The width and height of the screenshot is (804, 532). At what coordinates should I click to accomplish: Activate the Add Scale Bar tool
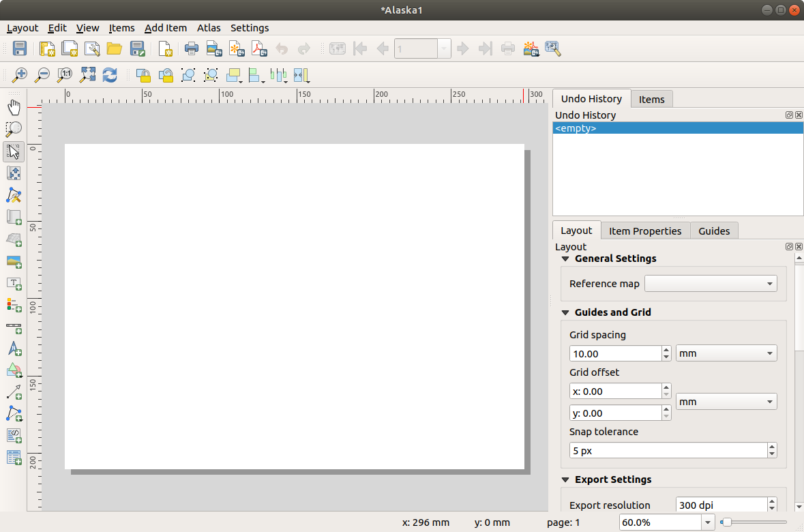[x=14, y=327]
